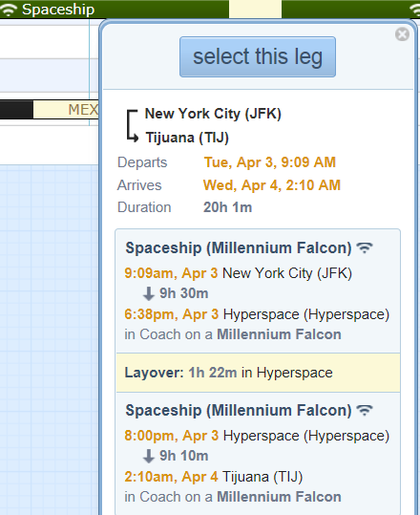Viewport: 420px width, 515px height.
Task: Click the light blue timeline grid area
Action: [50, 338]
